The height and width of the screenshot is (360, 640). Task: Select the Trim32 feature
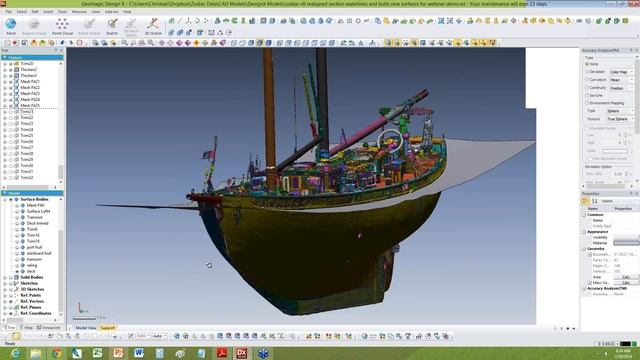point(27,178)
